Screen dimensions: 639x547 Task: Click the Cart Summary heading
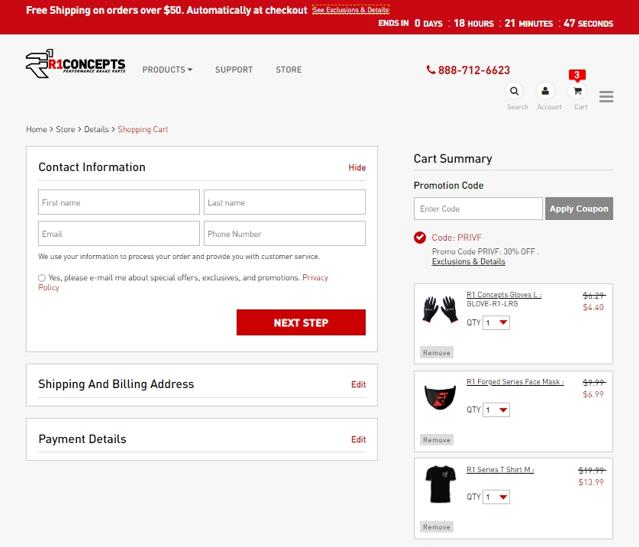pyautogui.click(x=453, y=159)
